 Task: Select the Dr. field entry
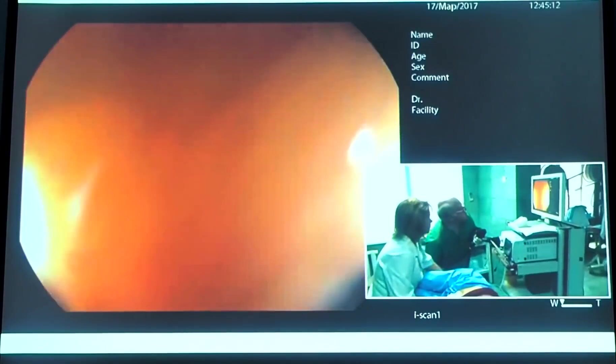(x=417, y=99)
